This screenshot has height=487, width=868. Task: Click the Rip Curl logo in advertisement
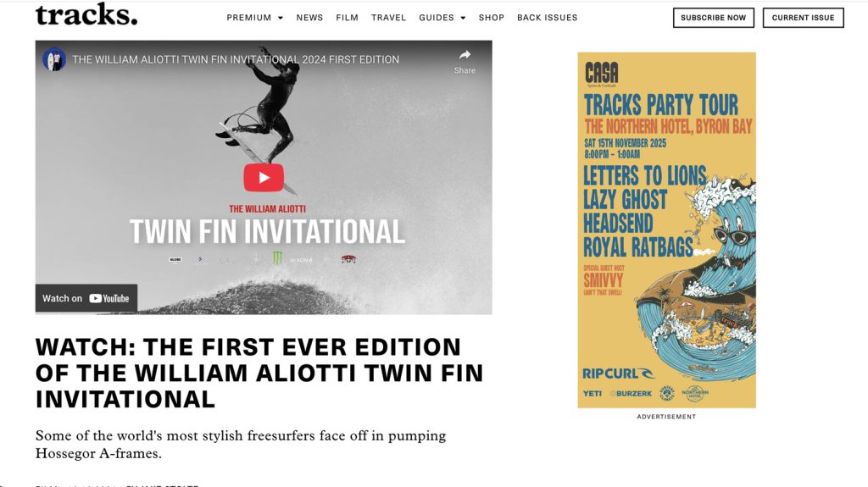click(618, 374)
